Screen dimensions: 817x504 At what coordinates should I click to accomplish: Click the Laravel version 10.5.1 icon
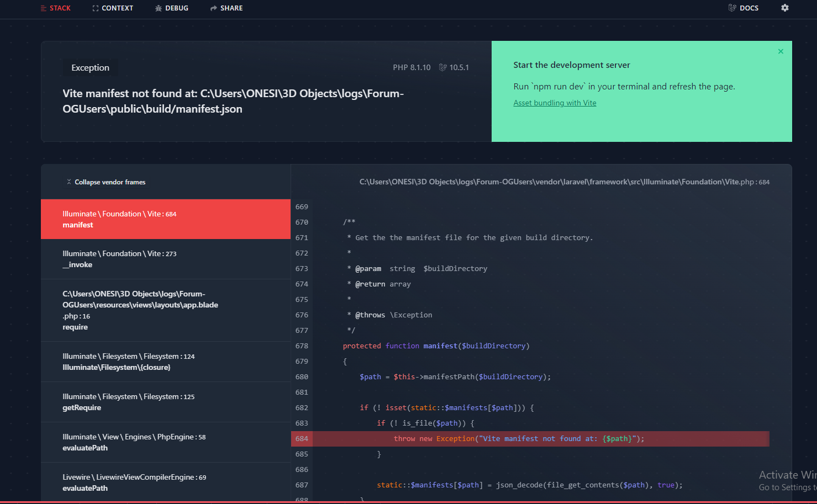(442, 67)
